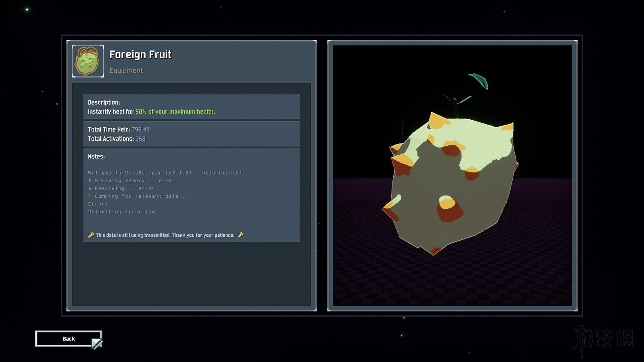The height and width of the screenshot is (362, 644).
Task: Click the Foreign Fruit title text
Action: [x=140, y=54]
